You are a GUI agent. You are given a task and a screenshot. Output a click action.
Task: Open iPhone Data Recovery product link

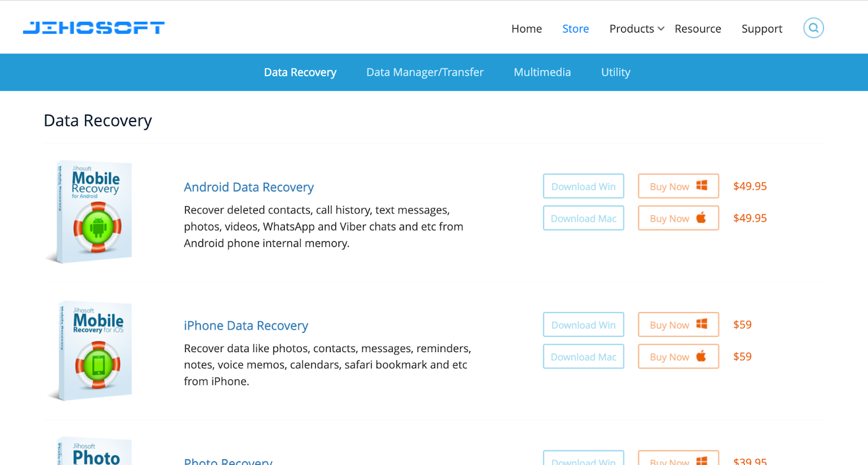click(246, 326)
